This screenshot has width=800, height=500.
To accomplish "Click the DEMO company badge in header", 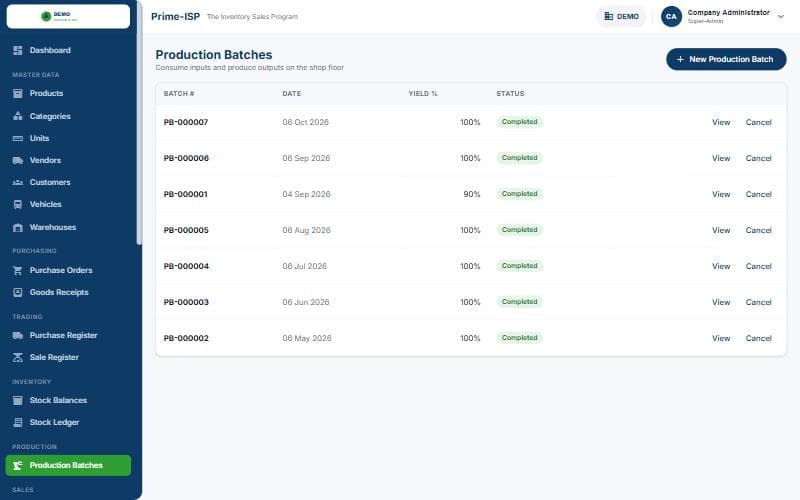I will pyautogui.click(x=621, y=16).
